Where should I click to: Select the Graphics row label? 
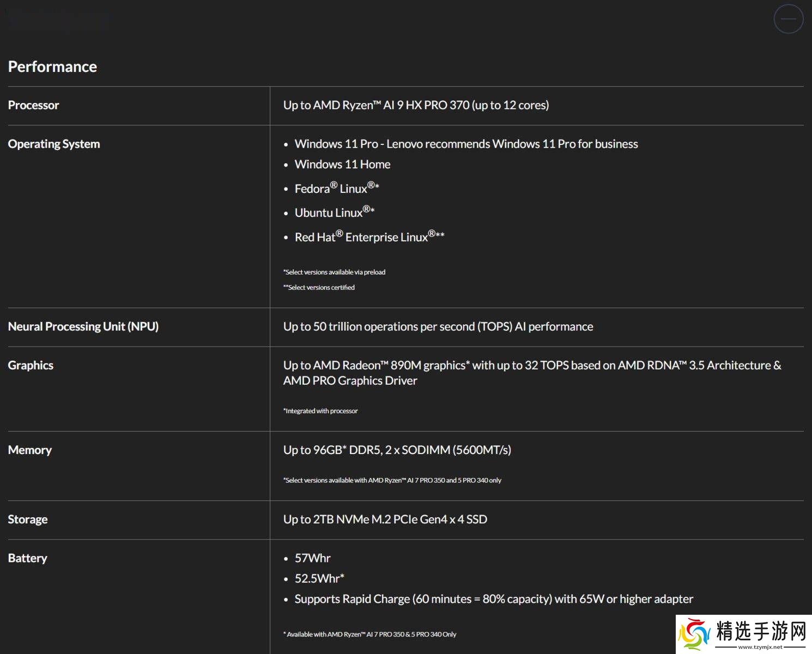click(31, 365)
